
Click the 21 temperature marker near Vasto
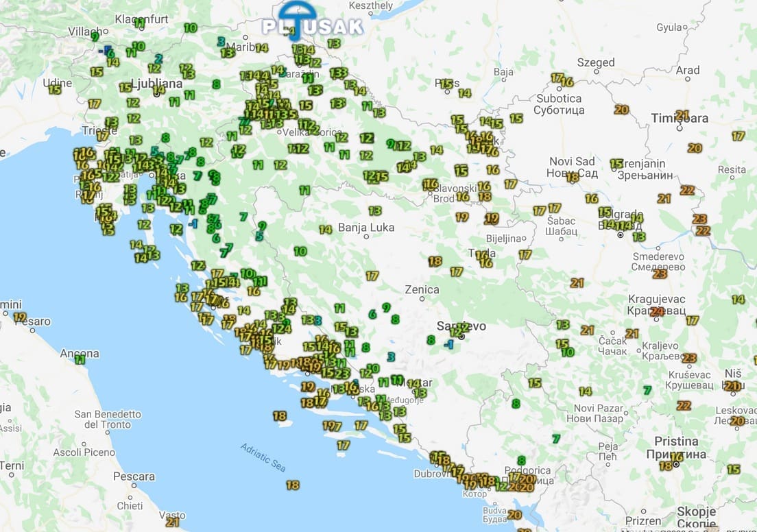point(172,522)
